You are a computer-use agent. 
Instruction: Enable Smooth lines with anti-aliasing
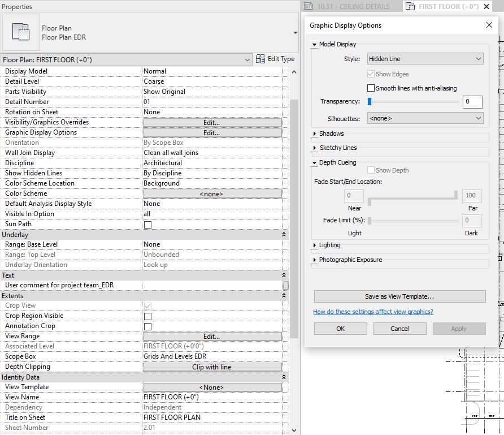point(371,88)
